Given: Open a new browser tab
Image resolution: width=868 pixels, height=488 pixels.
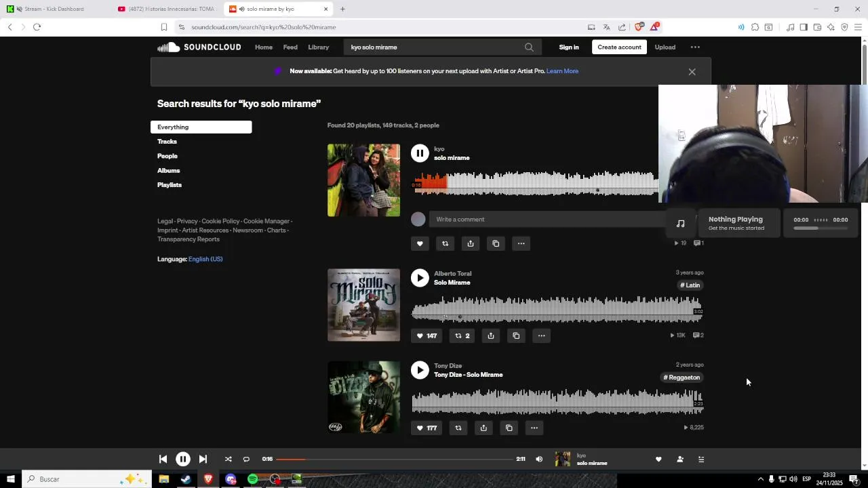Looking at the screenshot, I should pos(342,9).
